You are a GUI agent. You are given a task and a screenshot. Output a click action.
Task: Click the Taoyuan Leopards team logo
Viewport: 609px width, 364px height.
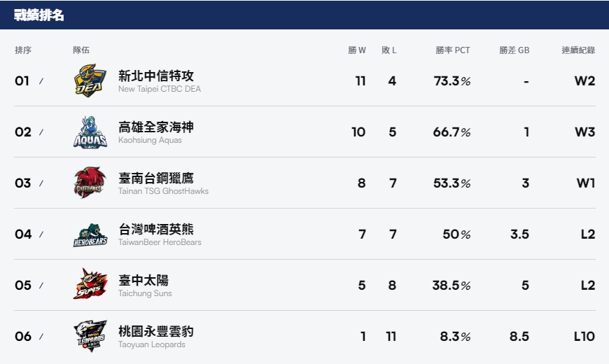point(90,335)
